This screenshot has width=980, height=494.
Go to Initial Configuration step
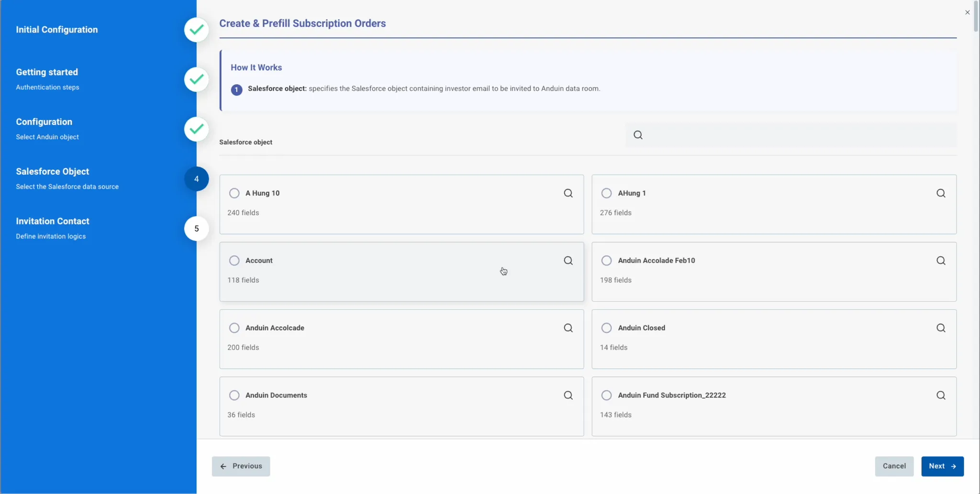(56, 30)
